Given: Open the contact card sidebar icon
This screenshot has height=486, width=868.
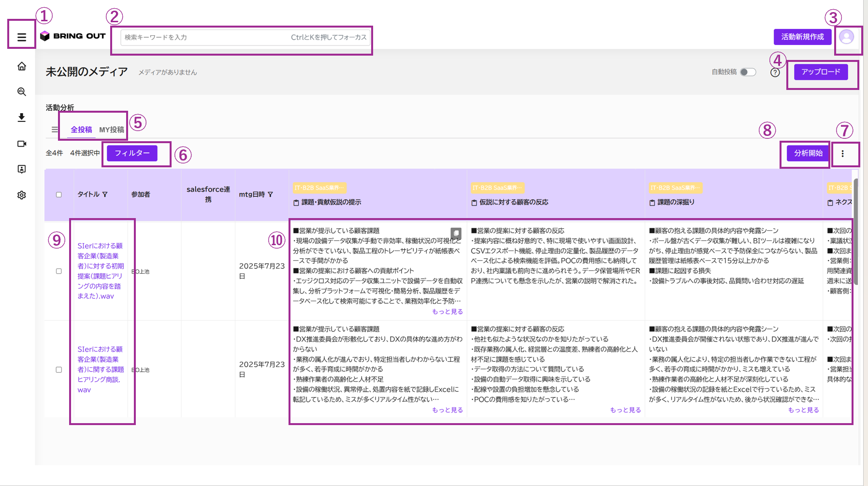Looking at the screenshot, I should tap(22, 169).
